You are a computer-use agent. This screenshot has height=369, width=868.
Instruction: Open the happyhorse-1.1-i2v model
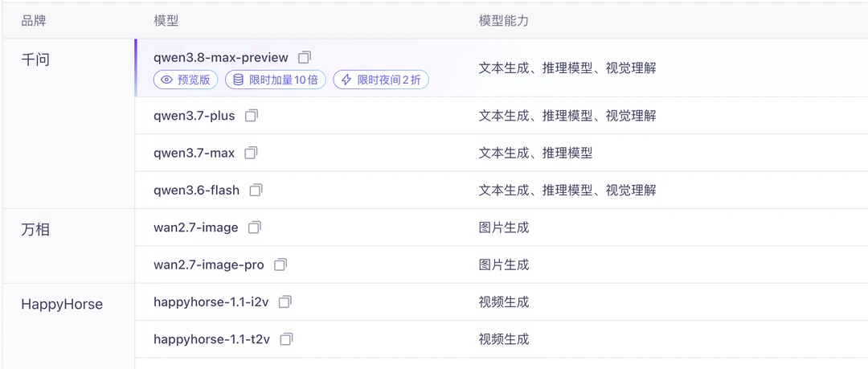pos(211,302)
